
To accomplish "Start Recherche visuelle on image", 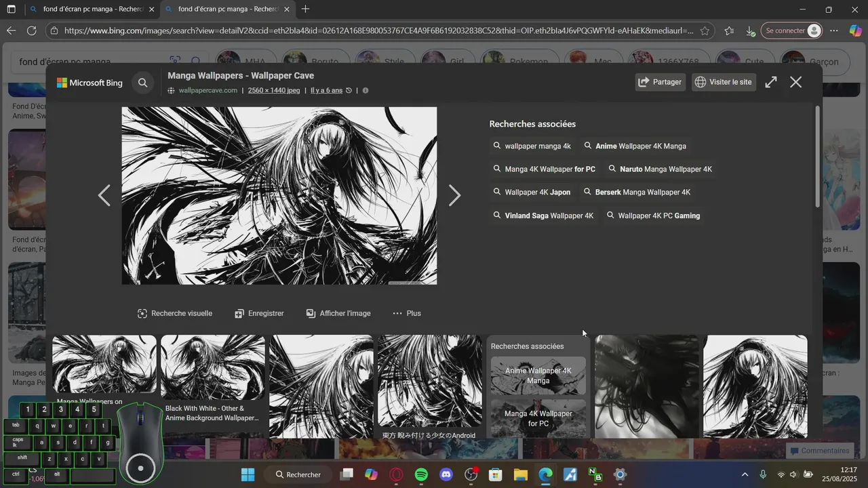I will click(x=175, y=313).
